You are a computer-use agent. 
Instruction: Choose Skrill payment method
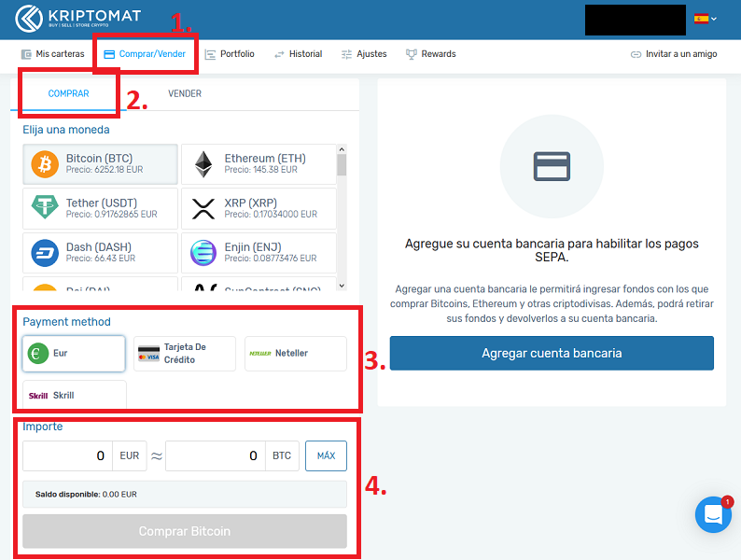(75, 395)
